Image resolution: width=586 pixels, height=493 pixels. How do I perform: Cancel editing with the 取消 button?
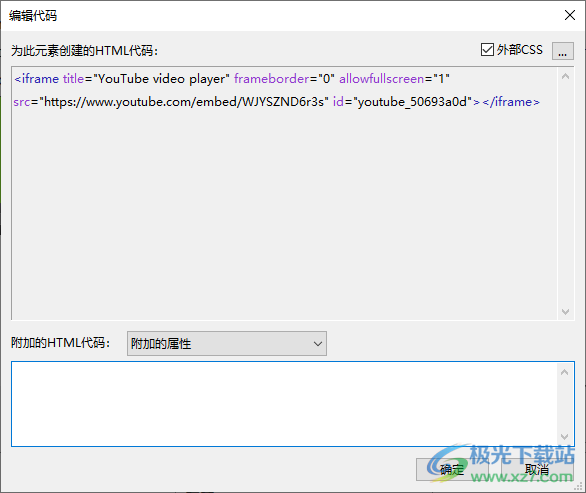coord(537,469)
